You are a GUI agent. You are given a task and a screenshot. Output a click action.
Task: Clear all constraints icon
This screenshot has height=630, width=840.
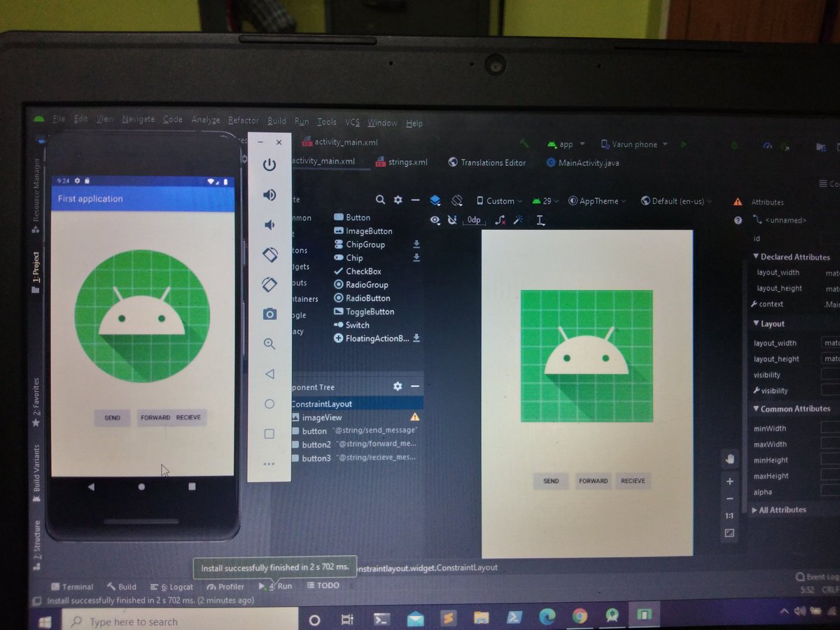(x=500, y=220)
